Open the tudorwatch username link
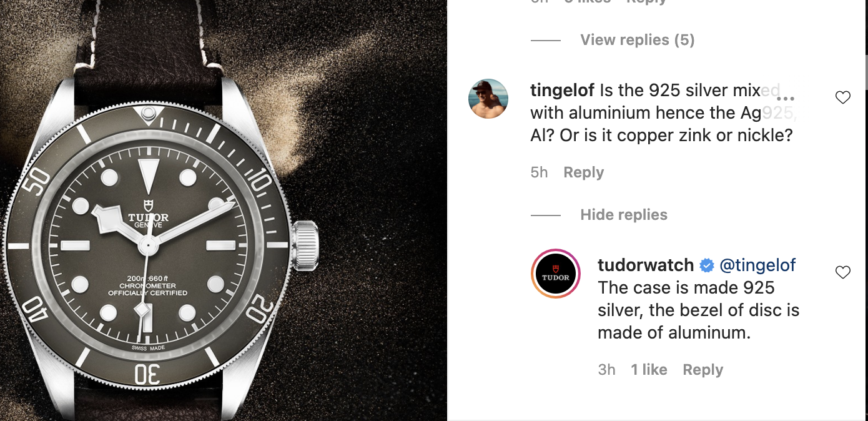Image resolution: width=868 pixels, height=421 pixels. pos(646,265)
